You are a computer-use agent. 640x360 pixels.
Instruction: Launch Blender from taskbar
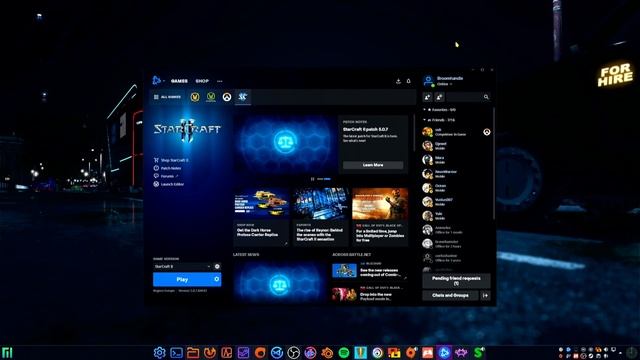pyautogui.click(x=327, y=352)
